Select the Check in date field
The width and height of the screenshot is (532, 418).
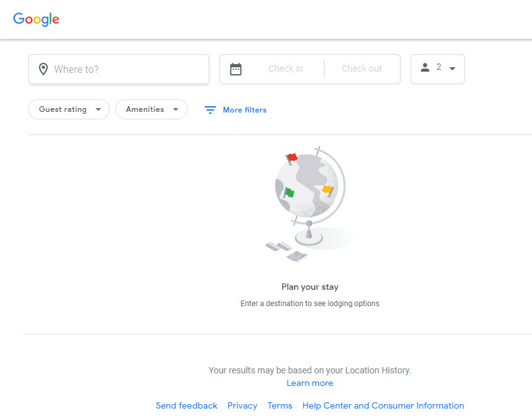[285, 69]
